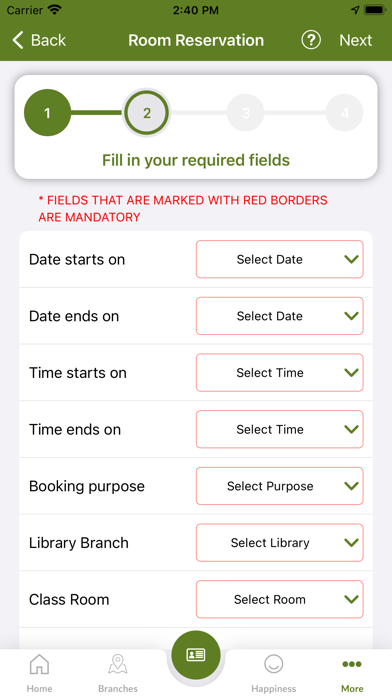This screenshot has width=392, height=696.
Task: Expand the Time ends on dropdown
Action: tap(280, 429)
